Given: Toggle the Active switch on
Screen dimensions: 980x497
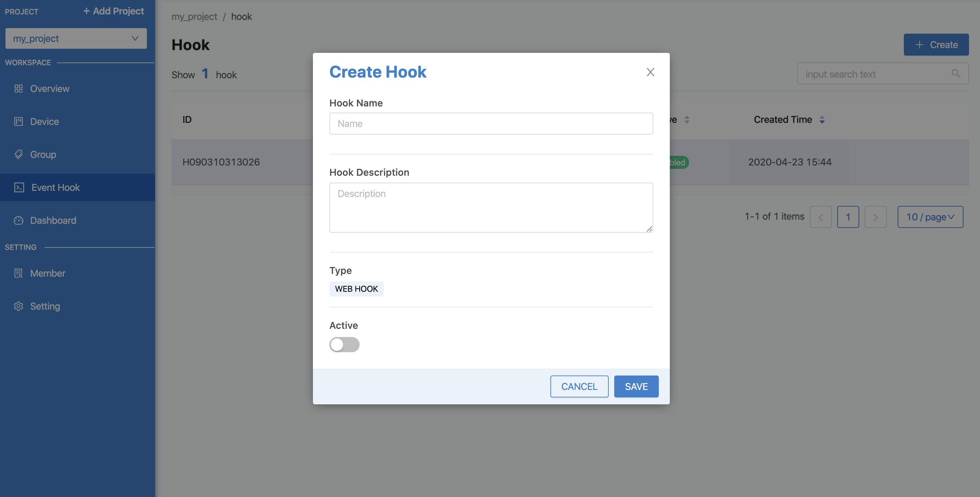Looking at the screenshot, I should [344, 344].
